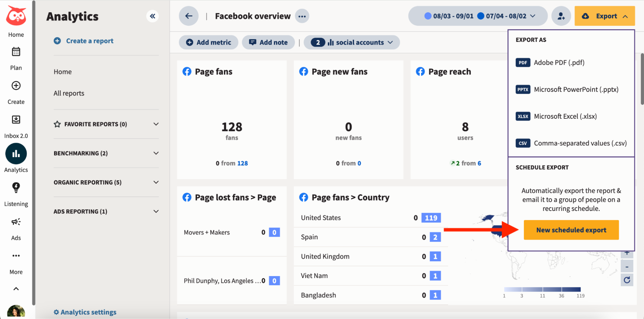Export as Adobe PDF
This screenshot has width=644, height=319.
(x=550, y=63)
